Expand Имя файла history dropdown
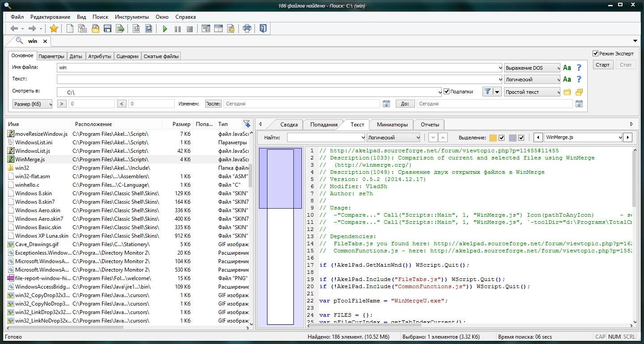Viewport: 644px width, 344px height. (x=500, y=68)
